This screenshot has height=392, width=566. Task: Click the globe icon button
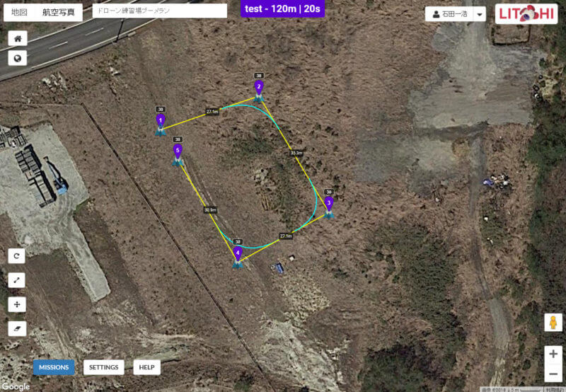17,58
